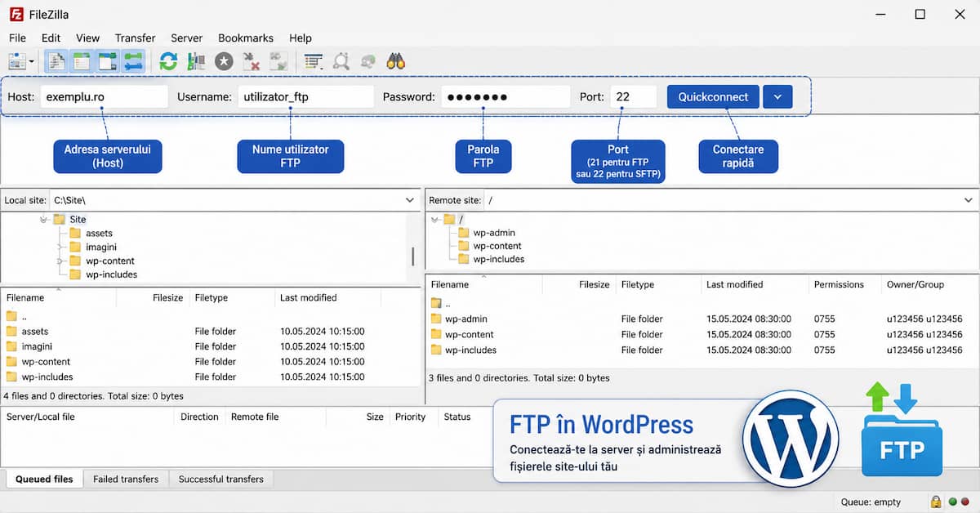The width and height of the screenshot is (980, 513).
Task: Open the Site Manager icon
Action: tap(16, 61)
